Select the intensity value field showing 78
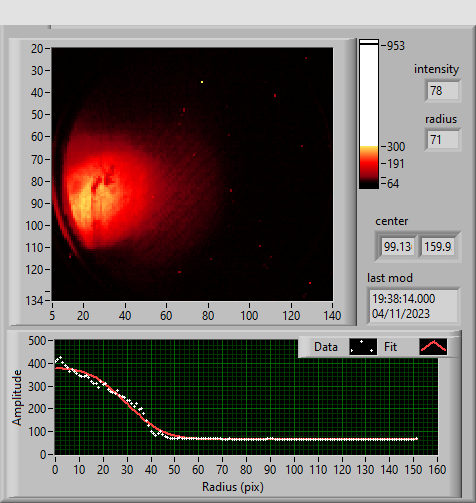This screenshot has height=503, width=476. point(443,91)
